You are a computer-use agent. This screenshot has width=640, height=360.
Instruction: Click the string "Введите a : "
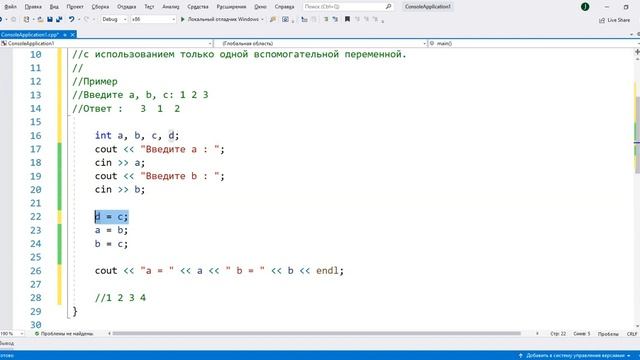pyautogui.click(x=180, y=149)
